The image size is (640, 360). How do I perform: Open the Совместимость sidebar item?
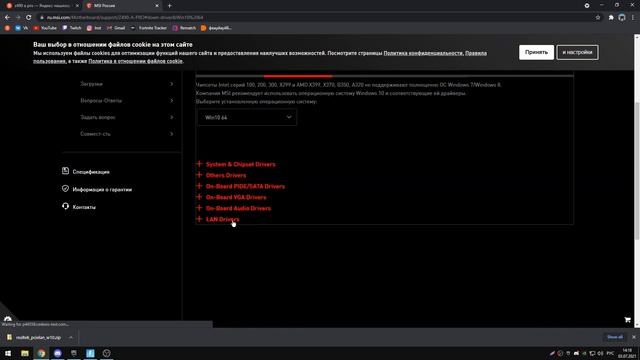[x=127, y=134]
